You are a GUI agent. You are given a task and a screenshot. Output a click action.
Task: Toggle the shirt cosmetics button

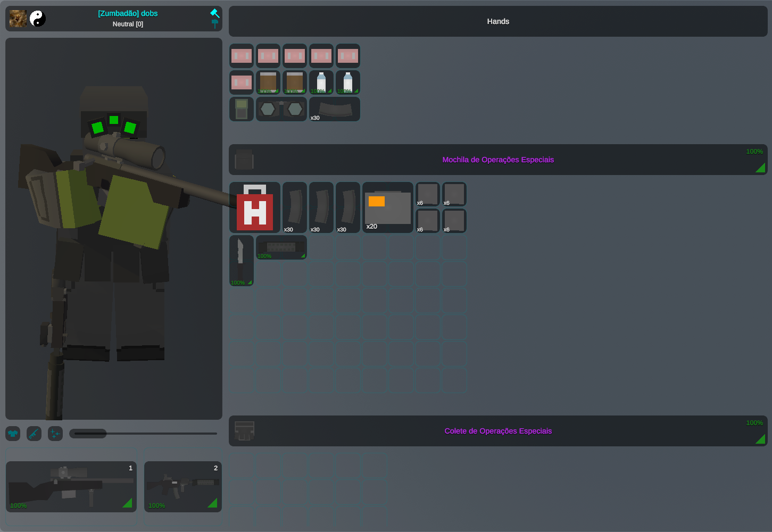point(13,434)
